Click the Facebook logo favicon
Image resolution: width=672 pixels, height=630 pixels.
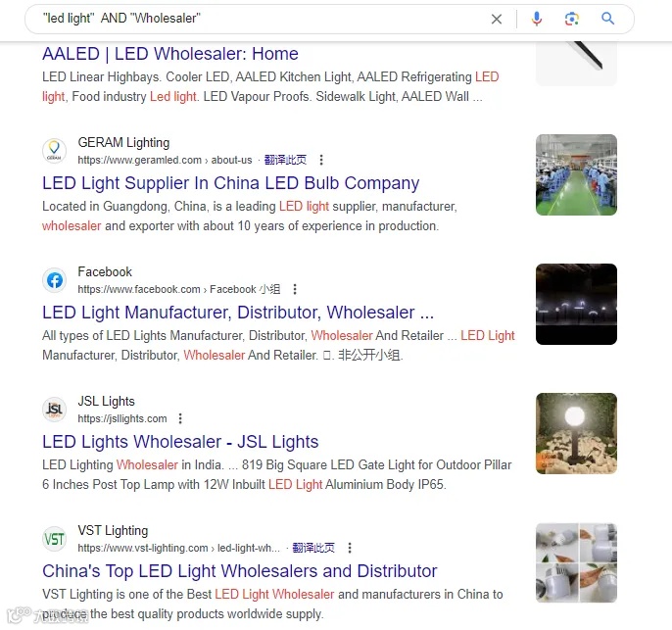point(55,280)
